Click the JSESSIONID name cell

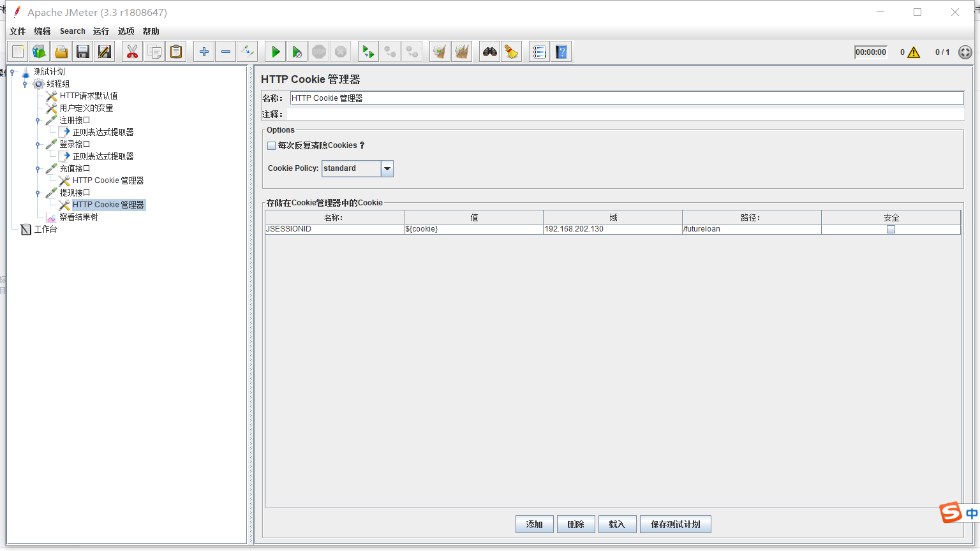[x=334, y=229]
